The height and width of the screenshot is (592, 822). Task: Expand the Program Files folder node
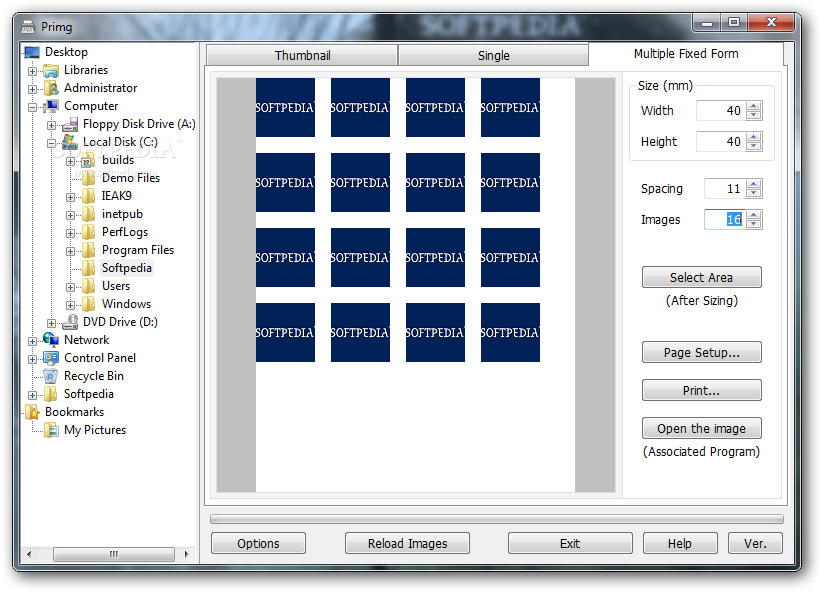pos(70,251)
